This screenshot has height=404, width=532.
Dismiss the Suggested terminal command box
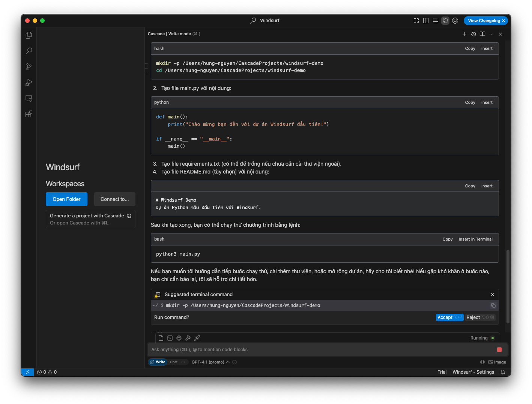pos(493,295)
